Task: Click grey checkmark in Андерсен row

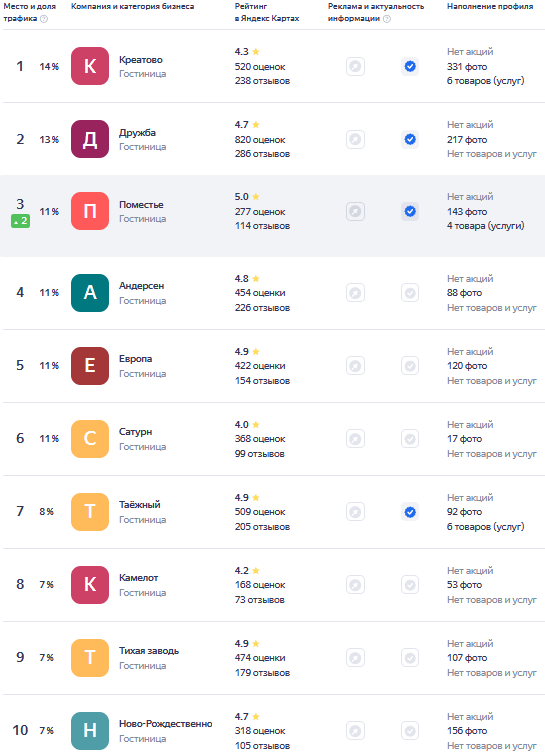Action: [410, 293]
